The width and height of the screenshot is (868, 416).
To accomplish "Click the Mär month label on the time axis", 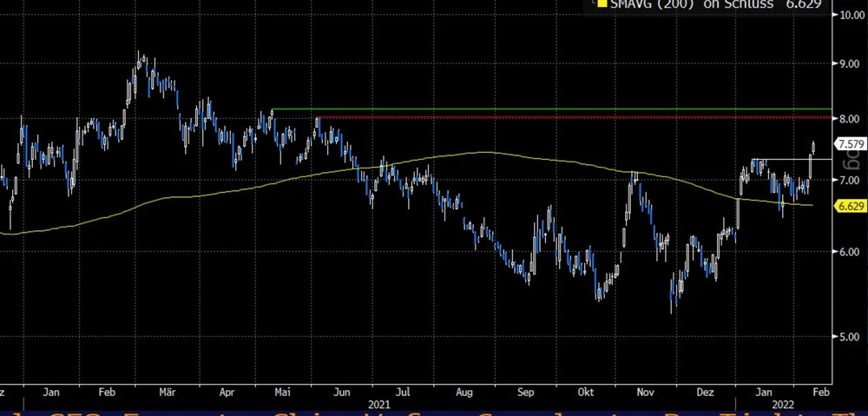I will [166, 392].
